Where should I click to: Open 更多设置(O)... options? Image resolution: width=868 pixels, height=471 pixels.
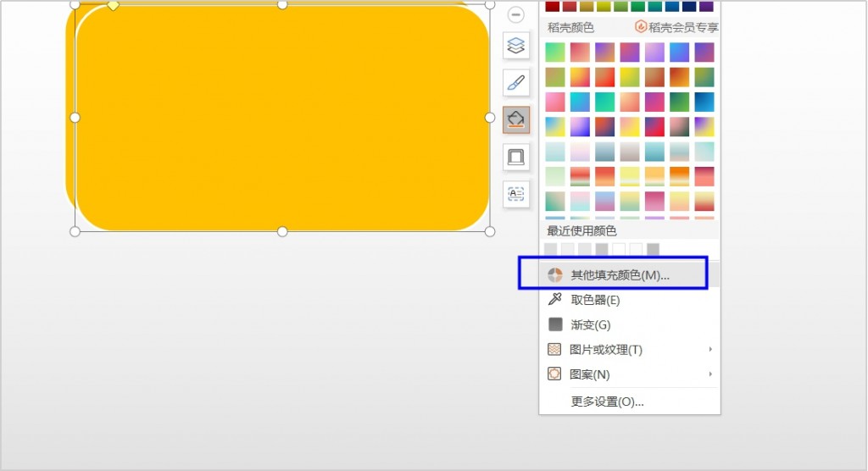(x=630, y=402)
